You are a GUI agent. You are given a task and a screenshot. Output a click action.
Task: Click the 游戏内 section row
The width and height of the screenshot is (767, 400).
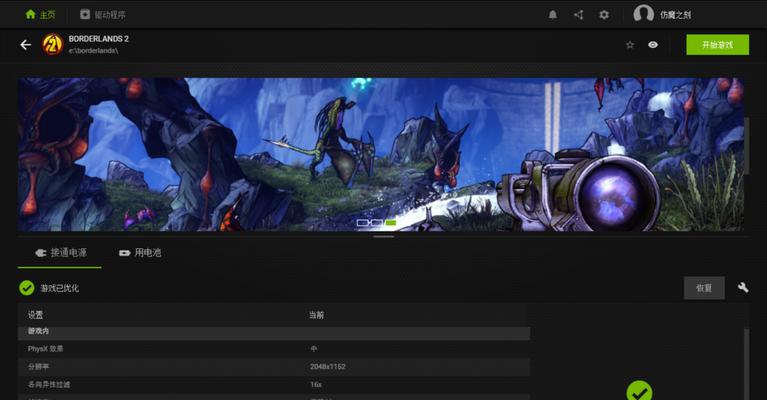pyautogui.click(x=274, y=332)
